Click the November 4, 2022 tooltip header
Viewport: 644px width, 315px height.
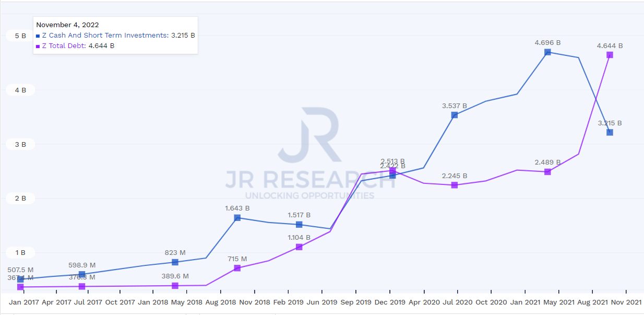(68, 25)
